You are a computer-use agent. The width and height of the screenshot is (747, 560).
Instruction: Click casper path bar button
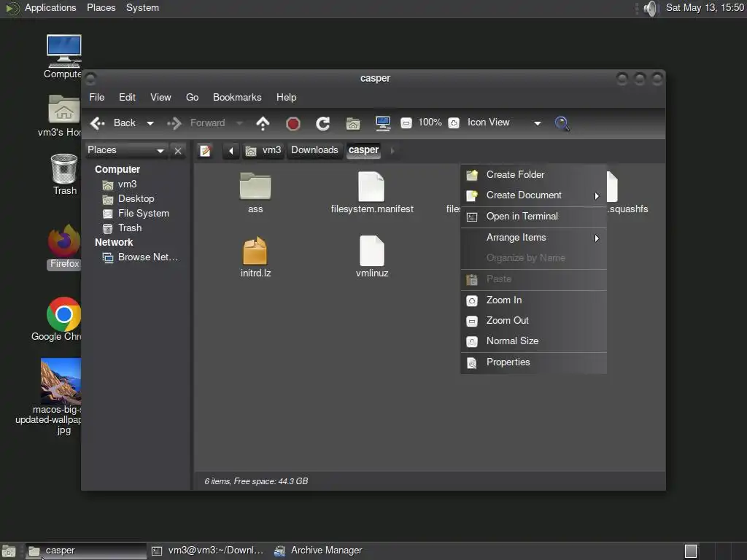coord(363,150)
